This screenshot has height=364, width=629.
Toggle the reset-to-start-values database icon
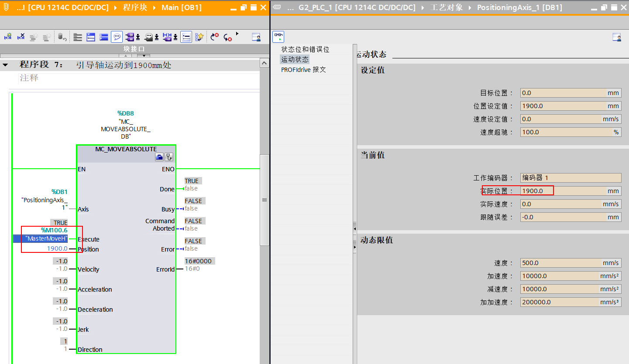tap(62, 37)
